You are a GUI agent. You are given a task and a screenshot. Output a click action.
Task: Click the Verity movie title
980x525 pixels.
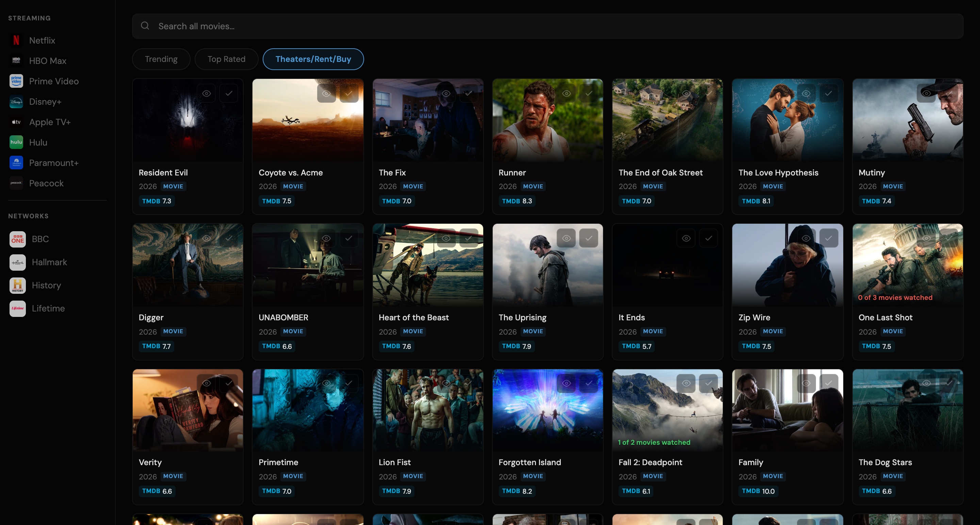[x=150, y=462]
